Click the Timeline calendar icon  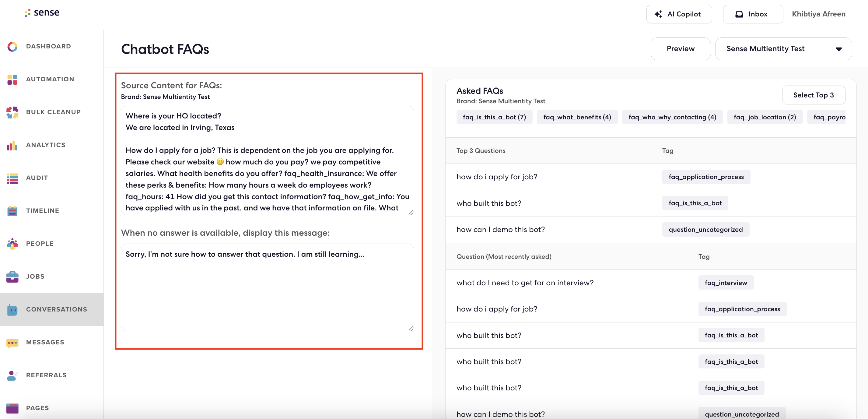point(12,211)
